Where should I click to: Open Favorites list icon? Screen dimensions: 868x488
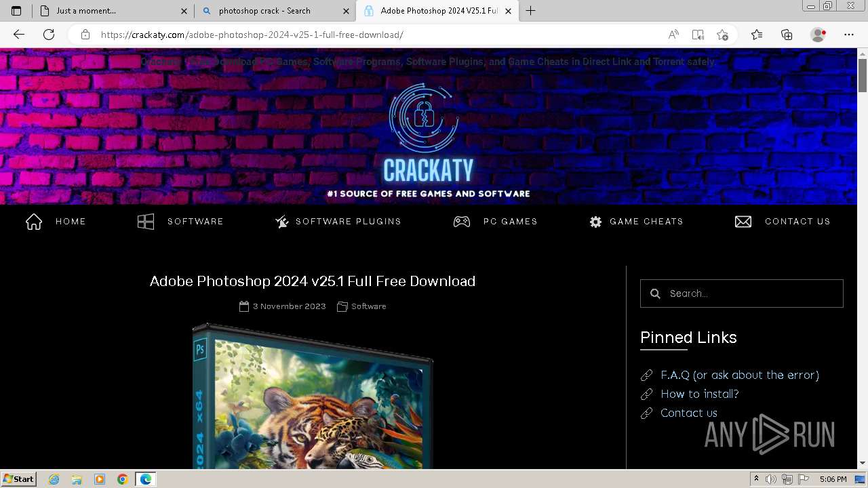pyautogui.click(x=757, y=35)
